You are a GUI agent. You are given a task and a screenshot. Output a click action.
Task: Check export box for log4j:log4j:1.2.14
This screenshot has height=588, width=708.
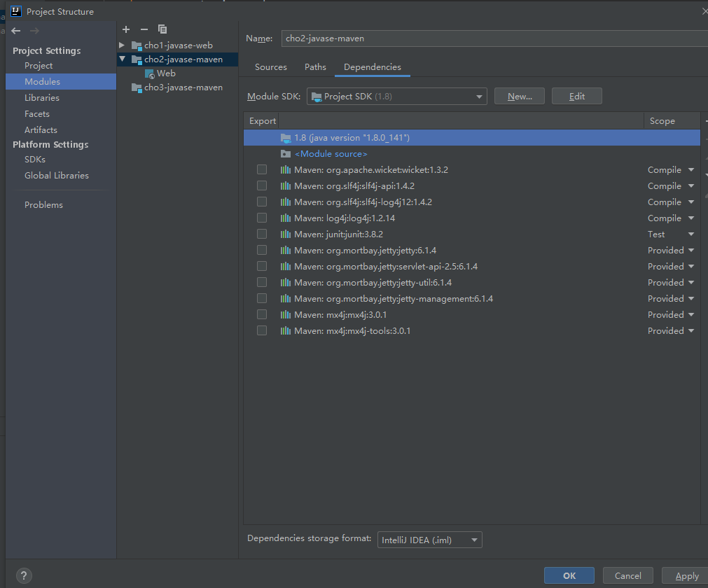tap(262, 218)
